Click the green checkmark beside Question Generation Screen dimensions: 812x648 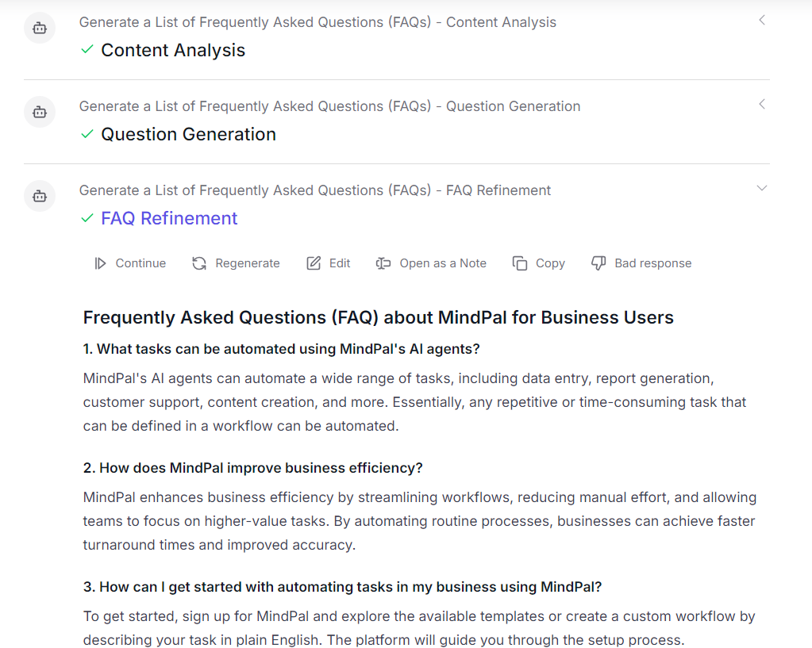point(88,134)
